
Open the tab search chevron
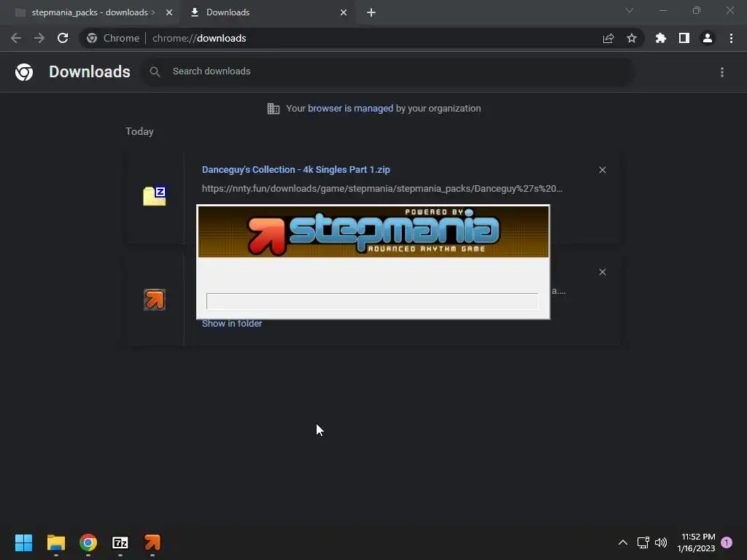pos(630,10)
